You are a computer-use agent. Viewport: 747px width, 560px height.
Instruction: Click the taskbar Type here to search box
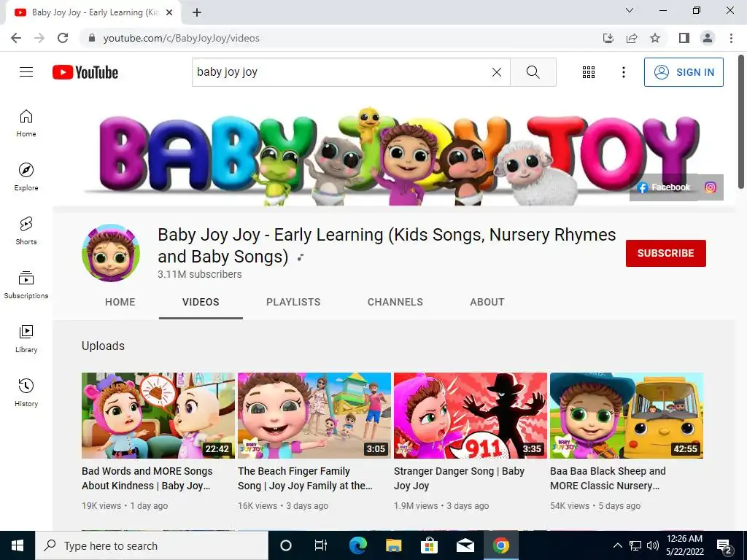tap(152, 545)
